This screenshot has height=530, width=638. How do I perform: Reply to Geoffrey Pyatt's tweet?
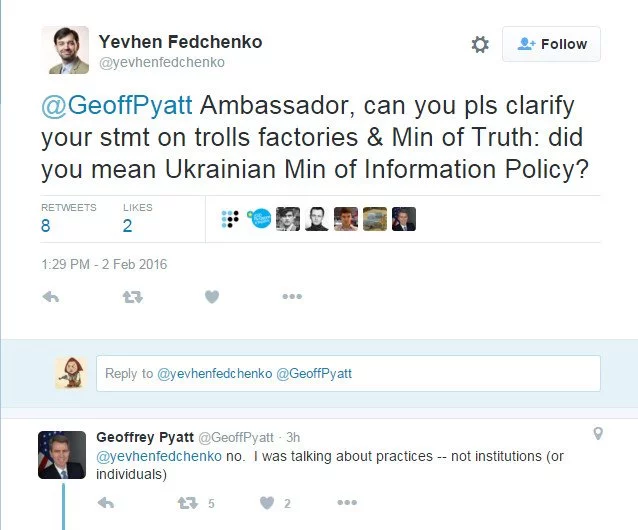pyautogui.click(x=107, y=503)
